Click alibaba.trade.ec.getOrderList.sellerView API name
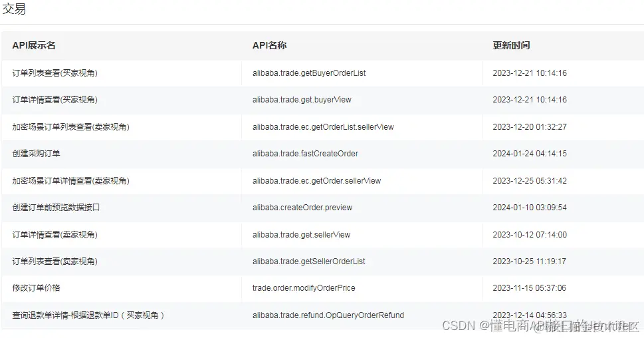 (323, 127)
